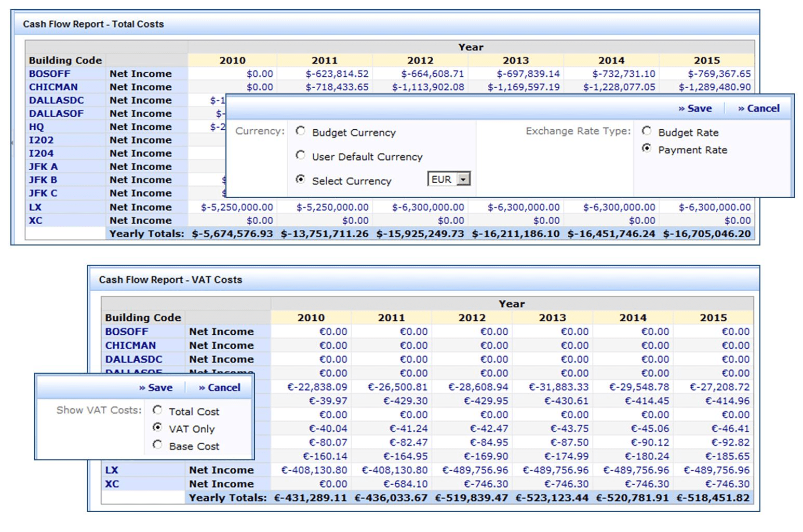Choose User Default Currency option
Screen dimensions: 803x532
300,156
